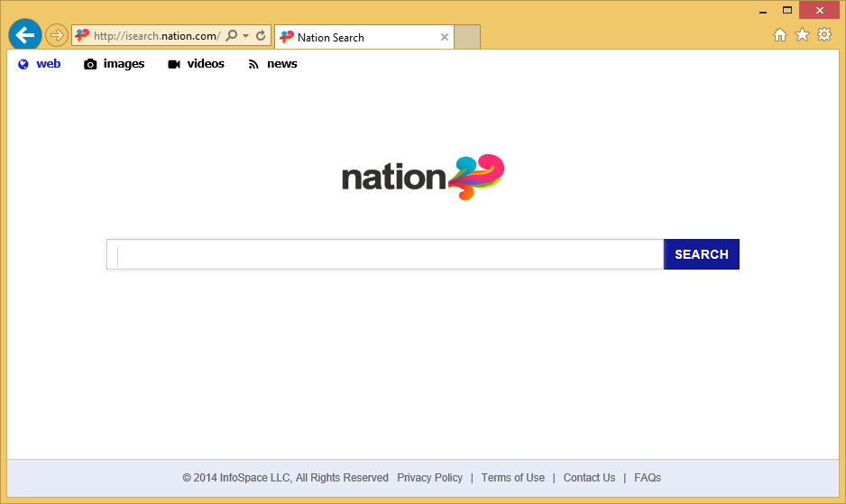This screenshot has height=504, width=846.
Task: Open the FAQs link
Action: coord(648,478)
